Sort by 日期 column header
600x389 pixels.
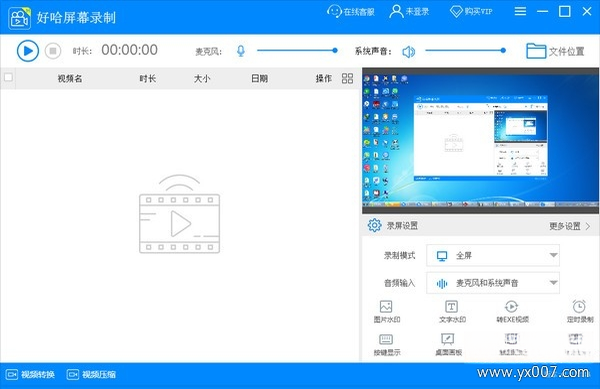(x=259, y=78)
